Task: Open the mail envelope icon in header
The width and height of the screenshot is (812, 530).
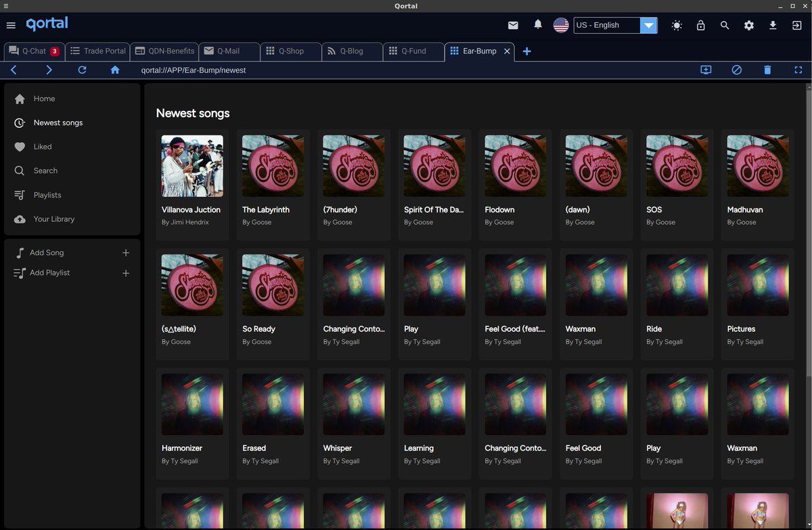Action: (x=513, y=25)
